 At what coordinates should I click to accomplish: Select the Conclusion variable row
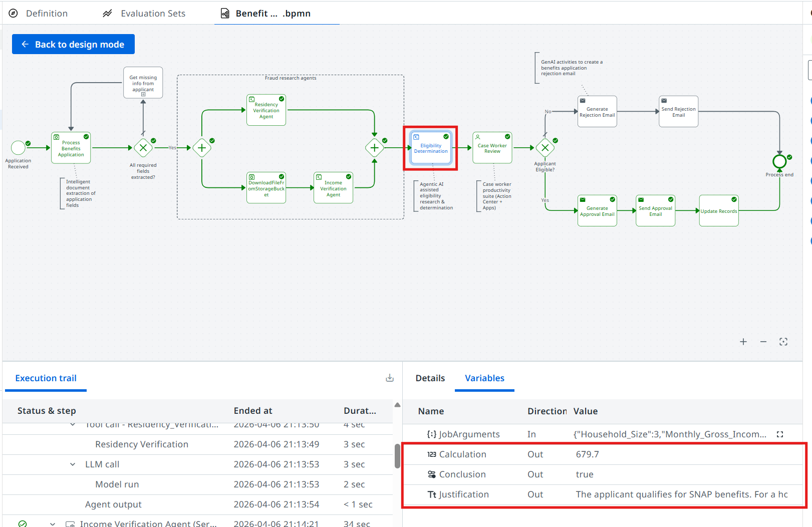604,474
